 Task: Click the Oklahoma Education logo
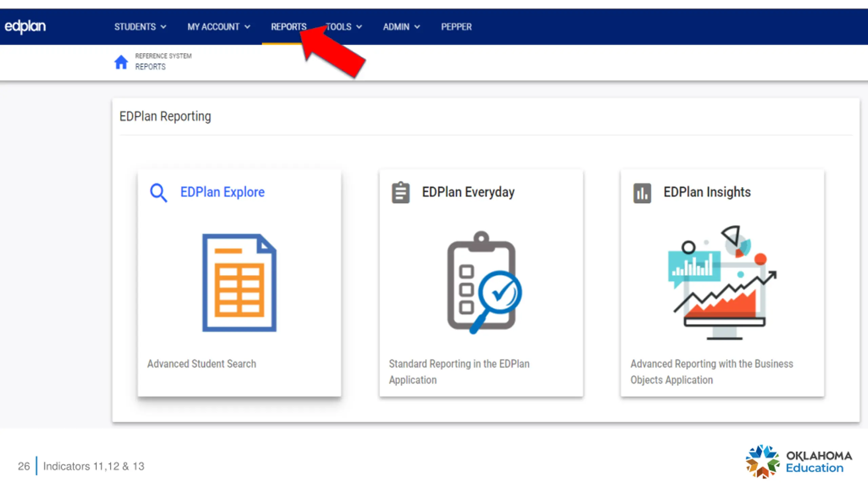click(x=798, y=462)
